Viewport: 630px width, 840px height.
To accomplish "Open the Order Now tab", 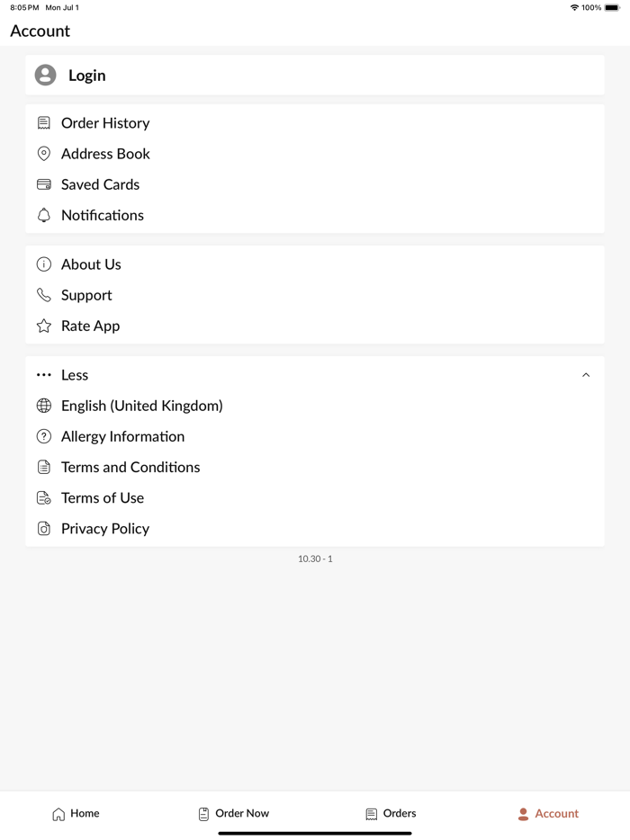I will (x=233, y=814).
